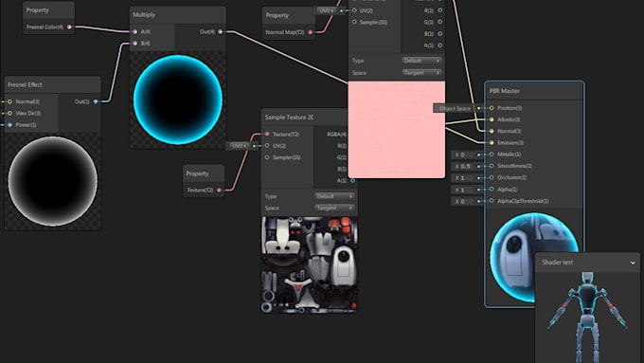The width and height of the screenshot is (644, 363).
Task: Select Property node header above Texture(T2)
Action: 204,173
